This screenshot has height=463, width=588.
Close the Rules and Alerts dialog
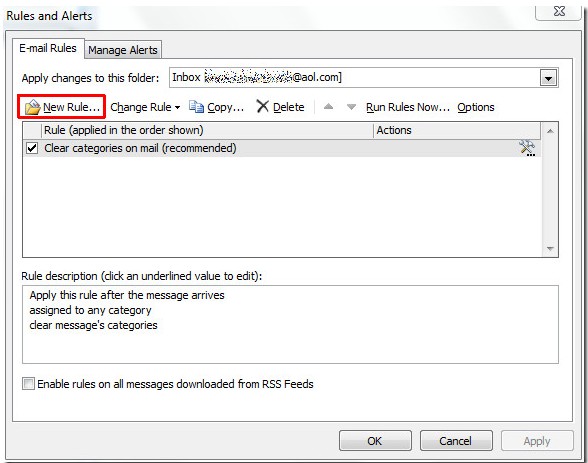pyautogui.click(x=559, y=12)
